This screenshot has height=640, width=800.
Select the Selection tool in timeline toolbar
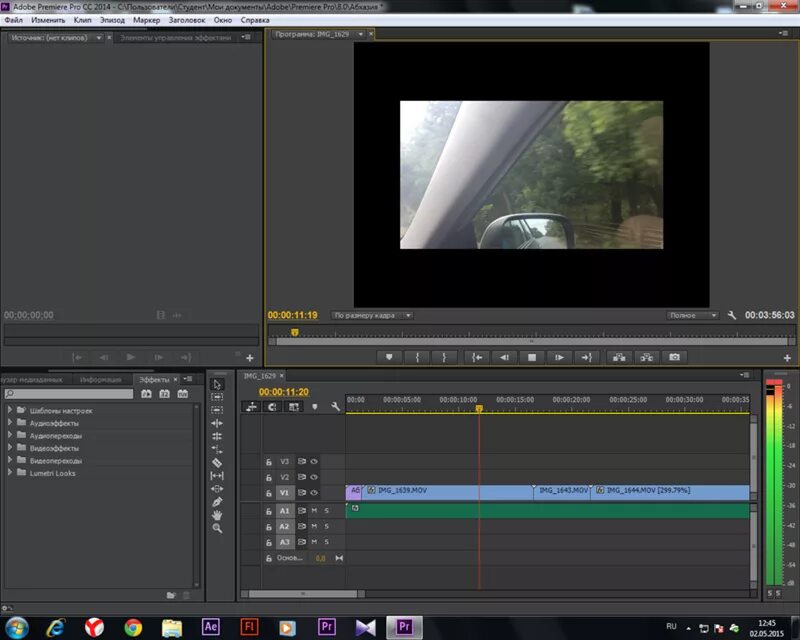coord(215,385)
